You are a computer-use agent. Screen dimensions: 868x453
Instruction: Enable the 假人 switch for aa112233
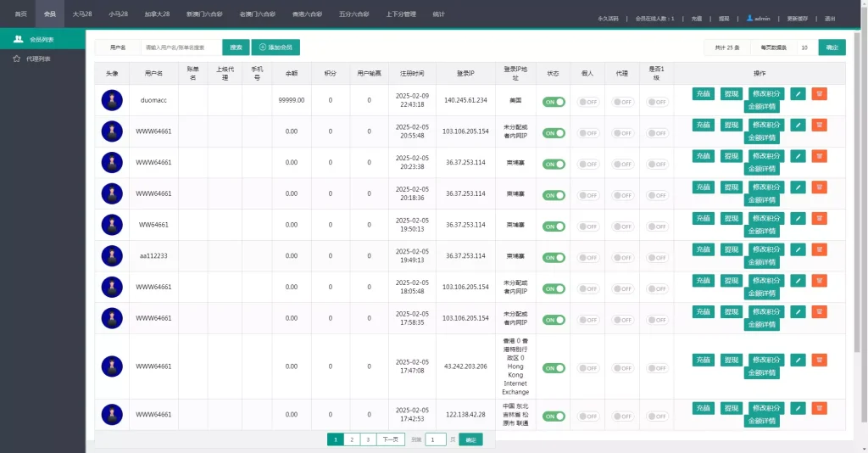coord(588,258)
